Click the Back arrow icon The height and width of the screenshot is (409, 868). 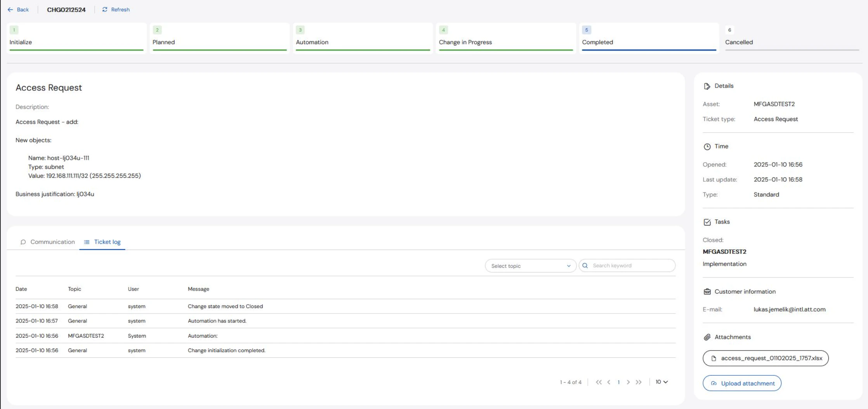coord(10,10)
